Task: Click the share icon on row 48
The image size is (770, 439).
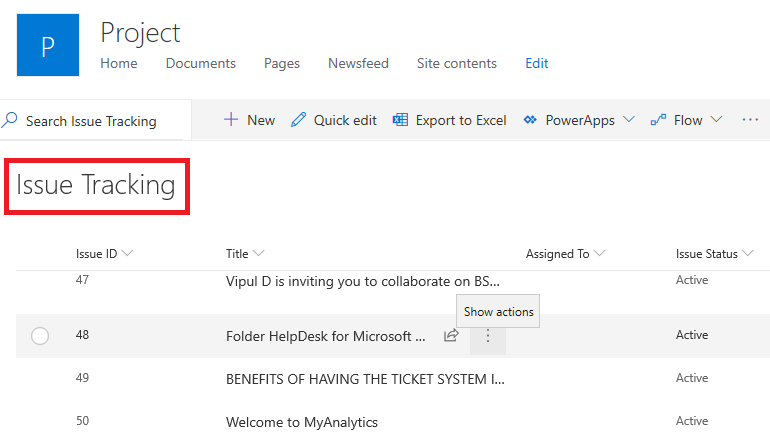Action: coord(451,336)
